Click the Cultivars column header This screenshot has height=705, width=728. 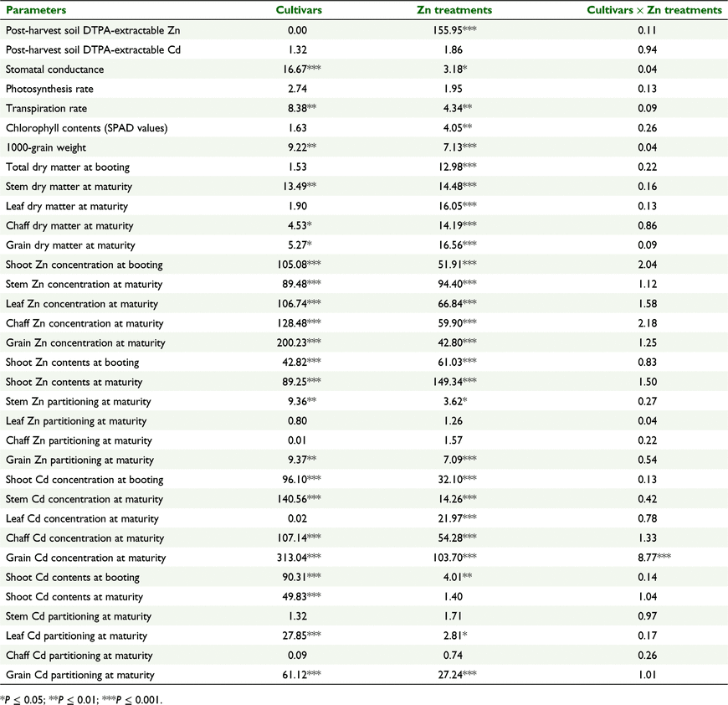299,10
